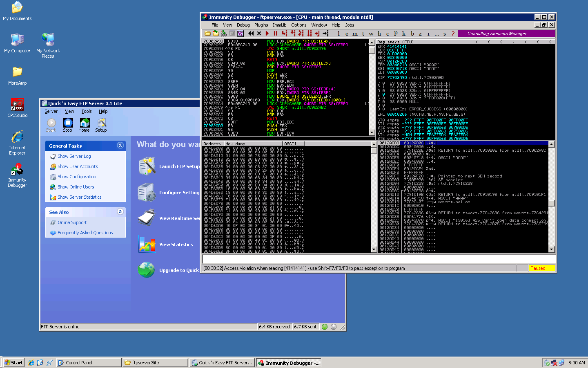Click the hex dump pane scroll up arrow
The width and height of the screenshot is (588, 368).
[374, 144]
